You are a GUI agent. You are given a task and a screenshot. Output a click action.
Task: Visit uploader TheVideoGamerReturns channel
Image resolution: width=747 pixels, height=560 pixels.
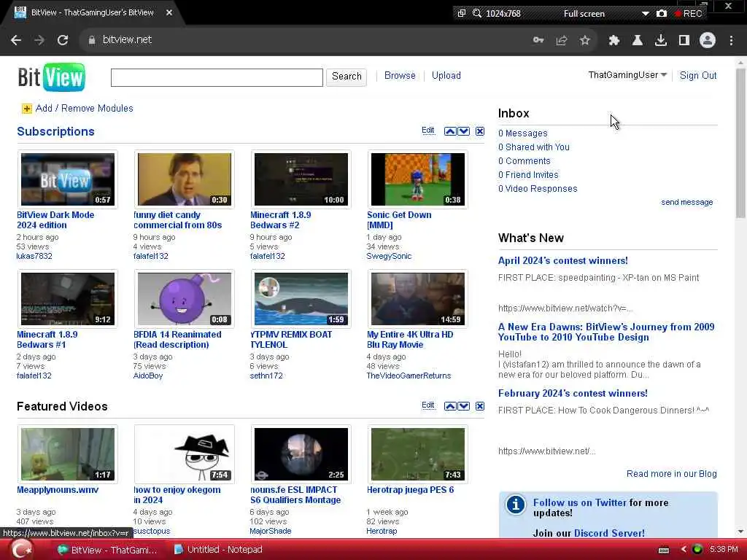tap(409, 376)
